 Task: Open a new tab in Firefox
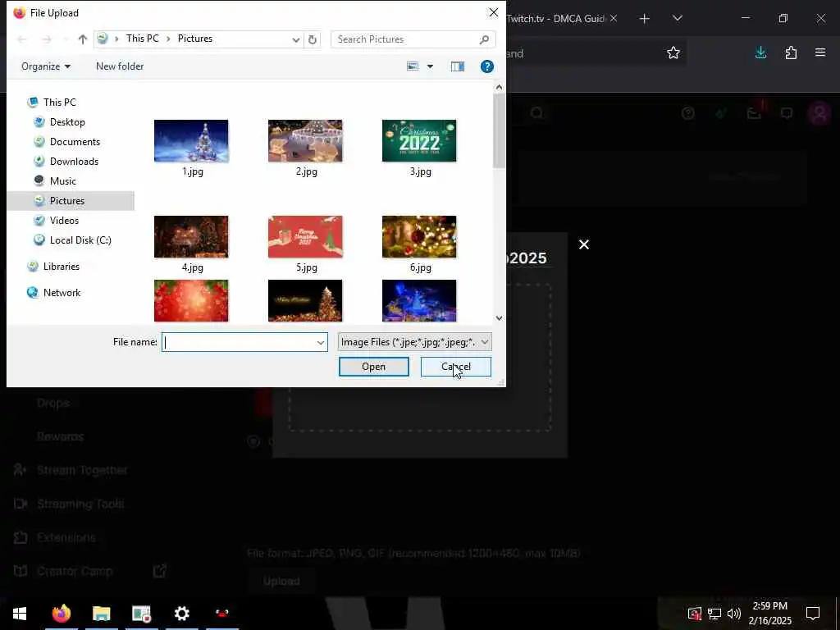(x=645, y=19)
